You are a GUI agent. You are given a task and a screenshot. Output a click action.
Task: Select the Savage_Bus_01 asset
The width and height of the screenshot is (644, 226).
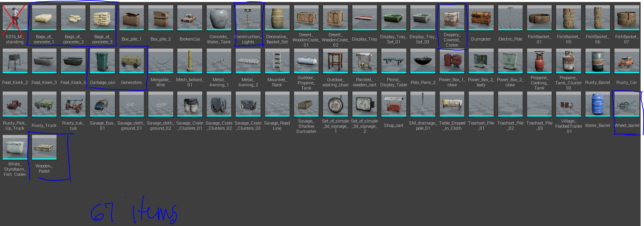pos(102,104)
